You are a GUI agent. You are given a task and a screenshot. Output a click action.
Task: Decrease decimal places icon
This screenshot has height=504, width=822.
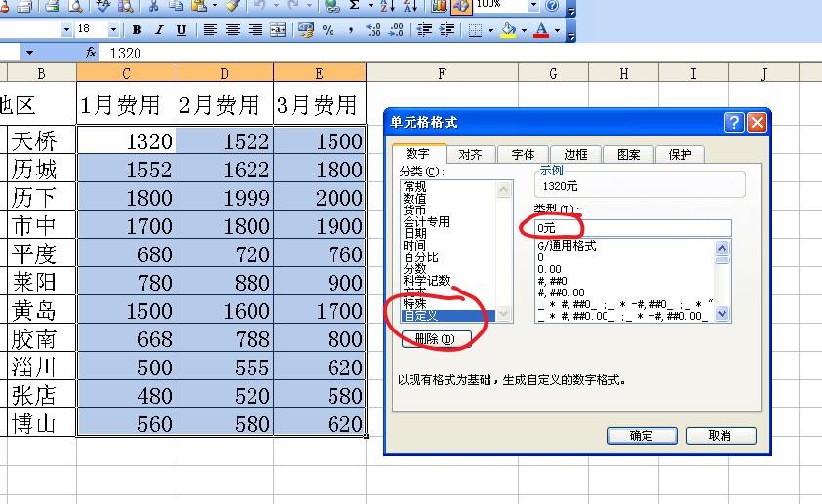pyautogui.click(x=396, y=30)
